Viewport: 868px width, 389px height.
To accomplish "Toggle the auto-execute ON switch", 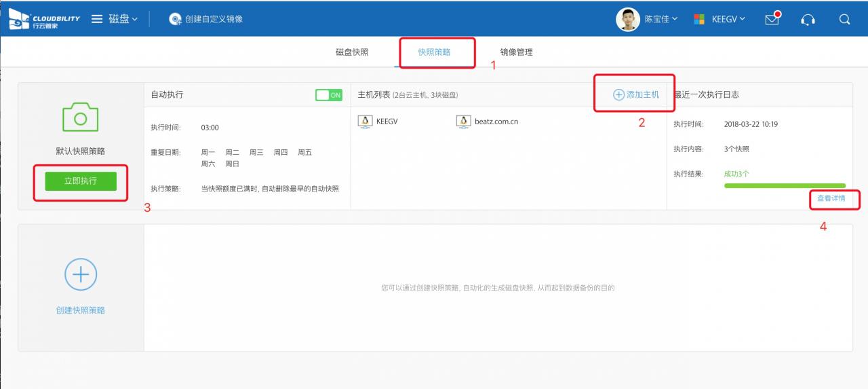I will click(329, 95).
